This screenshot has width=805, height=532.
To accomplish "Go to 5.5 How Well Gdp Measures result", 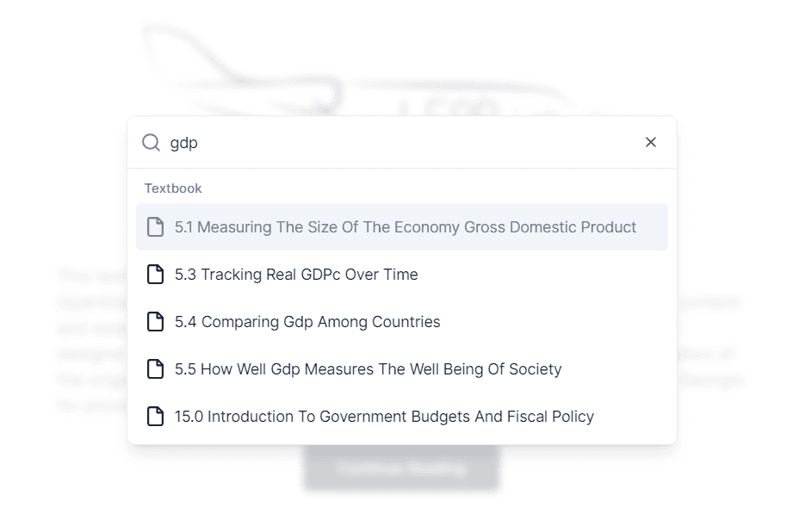I will coord(368,369).
